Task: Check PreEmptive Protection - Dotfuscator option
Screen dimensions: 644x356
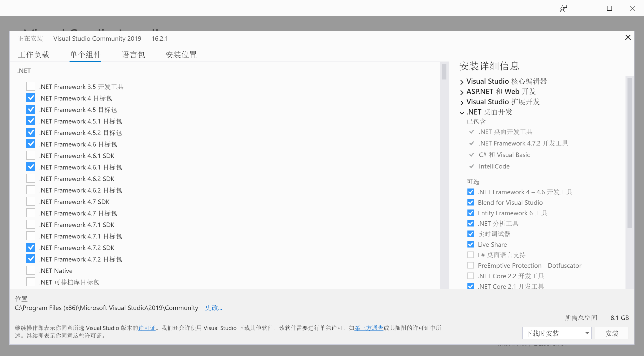Action: [x=470, y=265]
